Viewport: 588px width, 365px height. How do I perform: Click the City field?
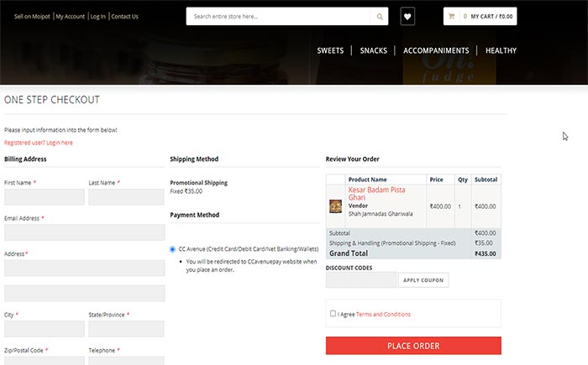click(x=45, y=329)
